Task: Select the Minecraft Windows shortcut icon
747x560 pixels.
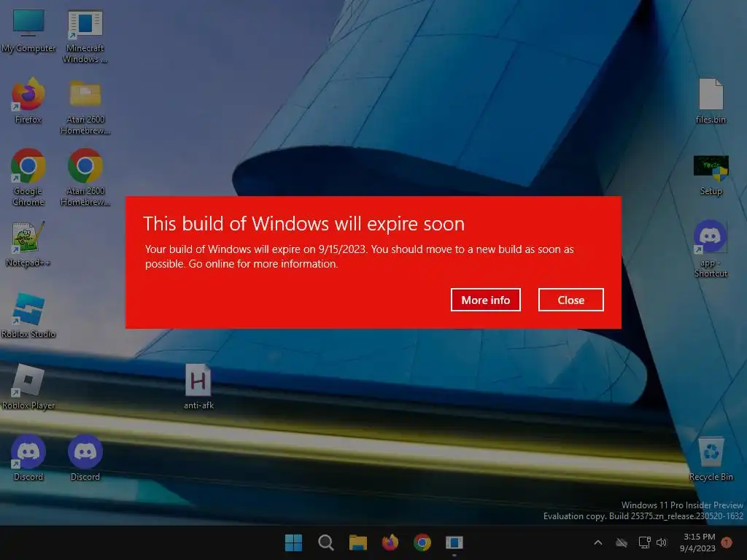Action: pyautogui.click(x=85, y=36)
